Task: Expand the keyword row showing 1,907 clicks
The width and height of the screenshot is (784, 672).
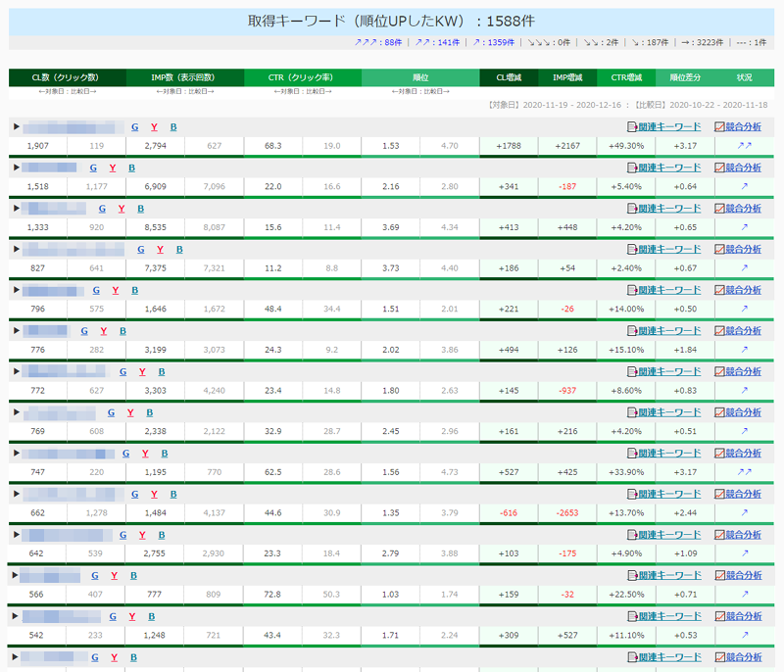Action: (16, 126)
